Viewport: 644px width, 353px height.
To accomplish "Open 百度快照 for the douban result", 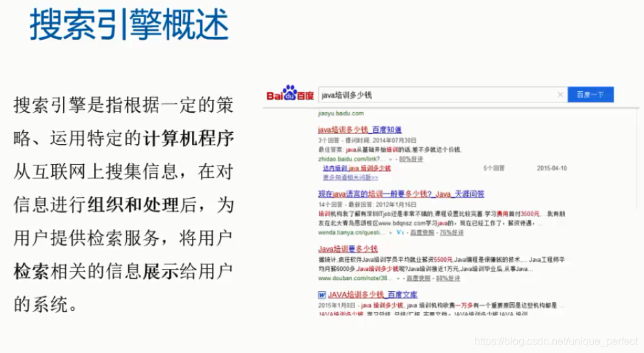I will click(x=418, y=279).
